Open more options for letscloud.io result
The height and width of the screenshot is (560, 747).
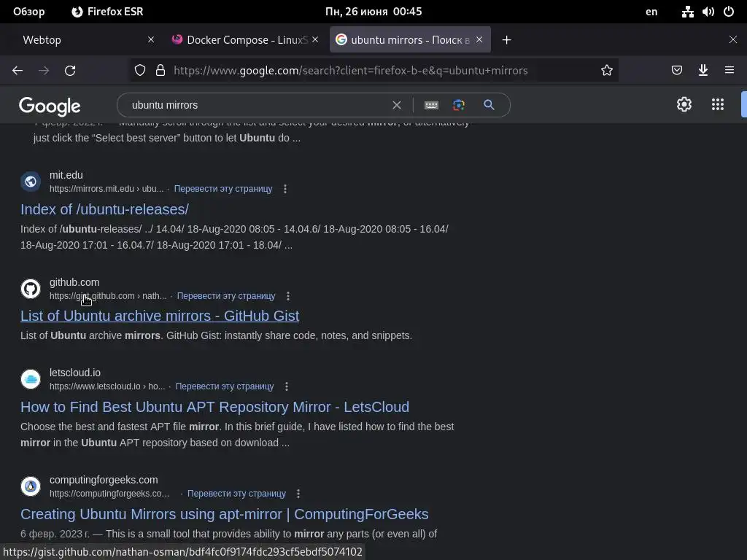[x=286, y=386]
